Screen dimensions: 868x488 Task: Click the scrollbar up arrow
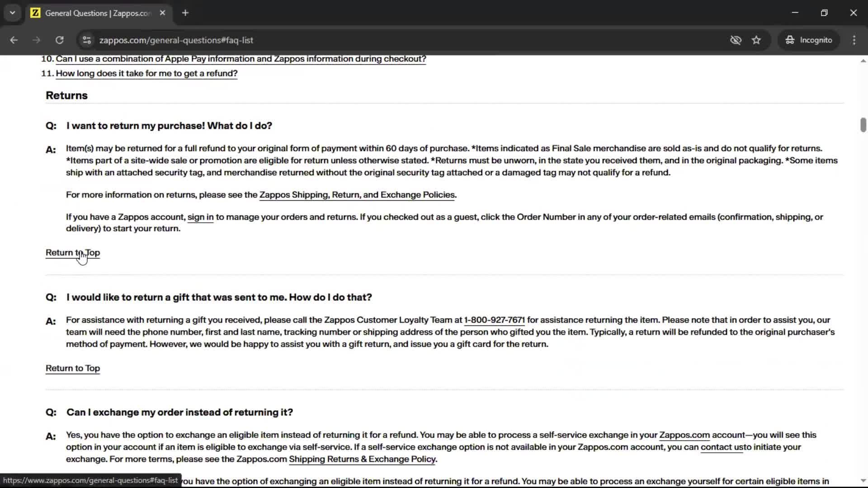(863, 61)
